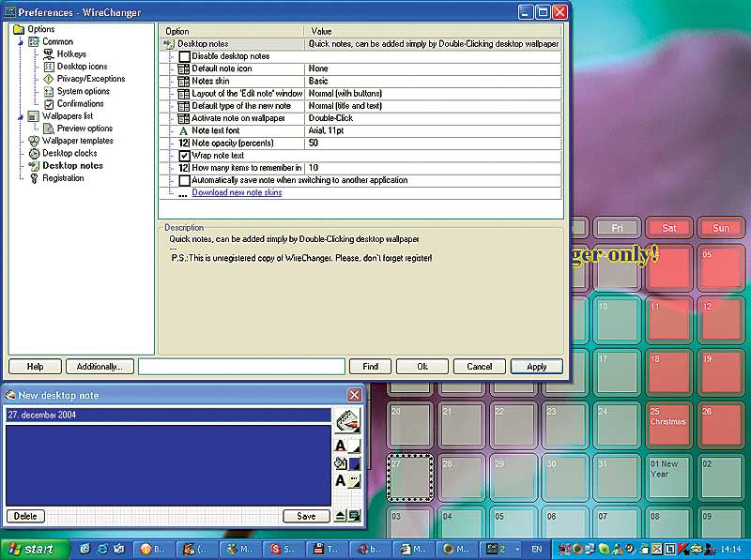
Task: Click the EN language indicator in taskbar
Action: 537,550
